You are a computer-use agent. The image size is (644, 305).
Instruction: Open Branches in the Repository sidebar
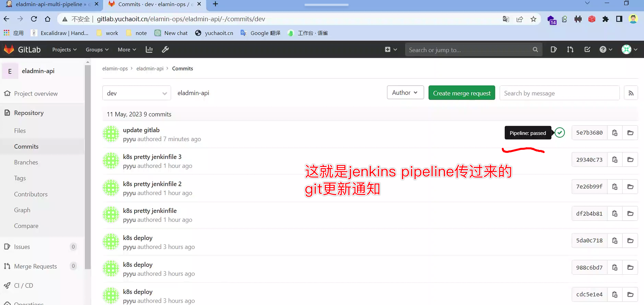coord(26,162)
